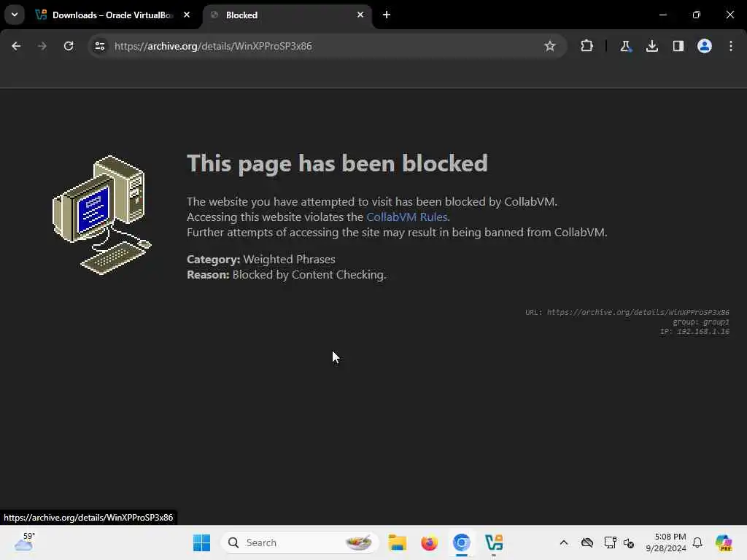This screenshot has width=747, height=560.
Task: Click the blocked URL detail line
Action: pos(627,312)
